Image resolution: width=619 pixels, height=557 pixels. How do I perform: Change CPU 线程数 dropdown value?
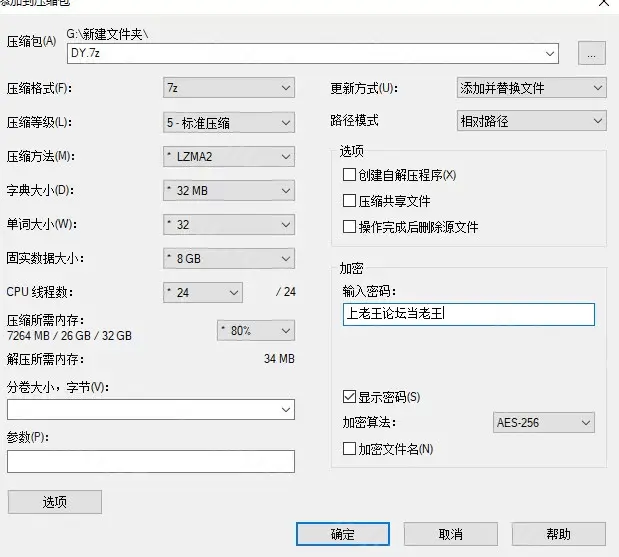pos(203,293)
